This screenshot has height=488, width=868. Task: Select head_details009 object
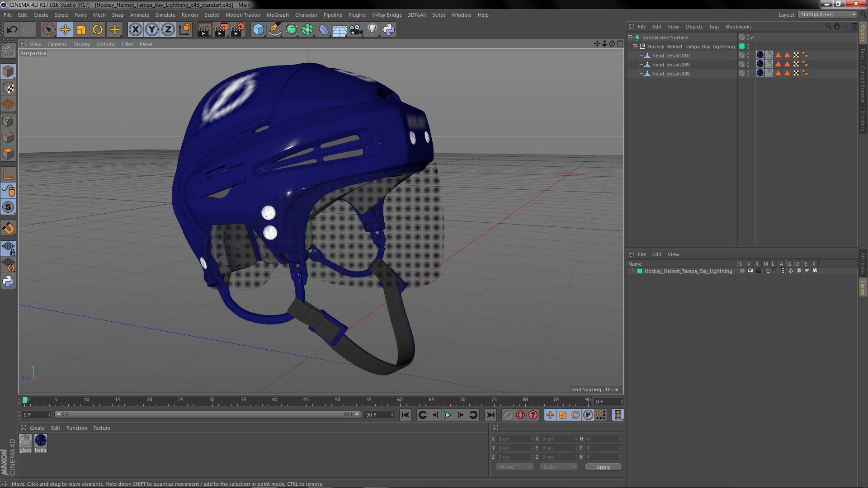coord(670,65)
